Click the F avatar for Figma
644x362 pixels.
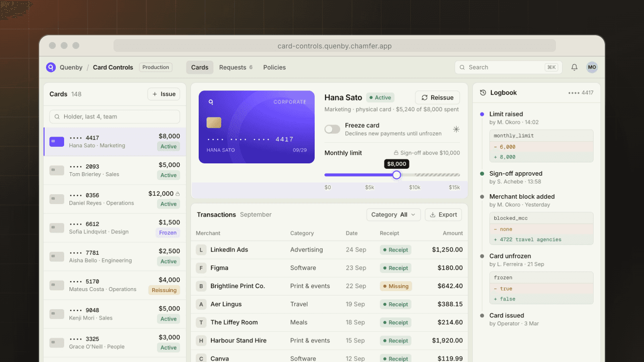tap(201, 268)
